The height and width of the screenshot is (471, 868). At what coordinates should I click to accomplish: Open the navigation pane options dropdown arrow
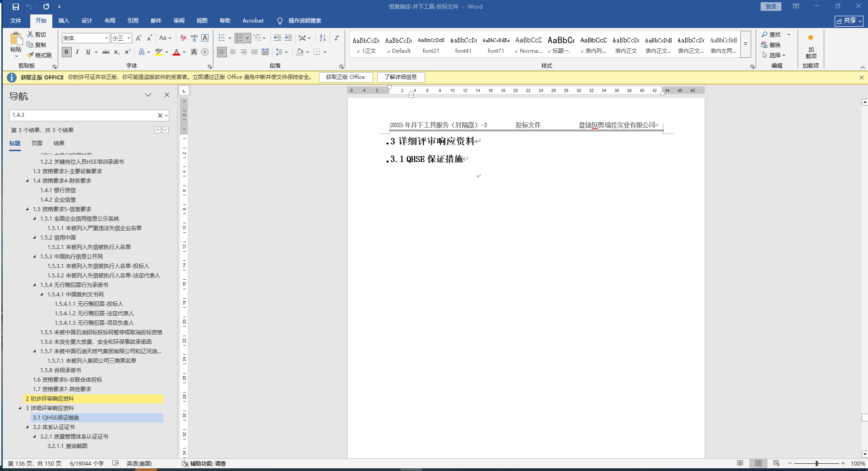pyautogui.click(x=148, y=95)
